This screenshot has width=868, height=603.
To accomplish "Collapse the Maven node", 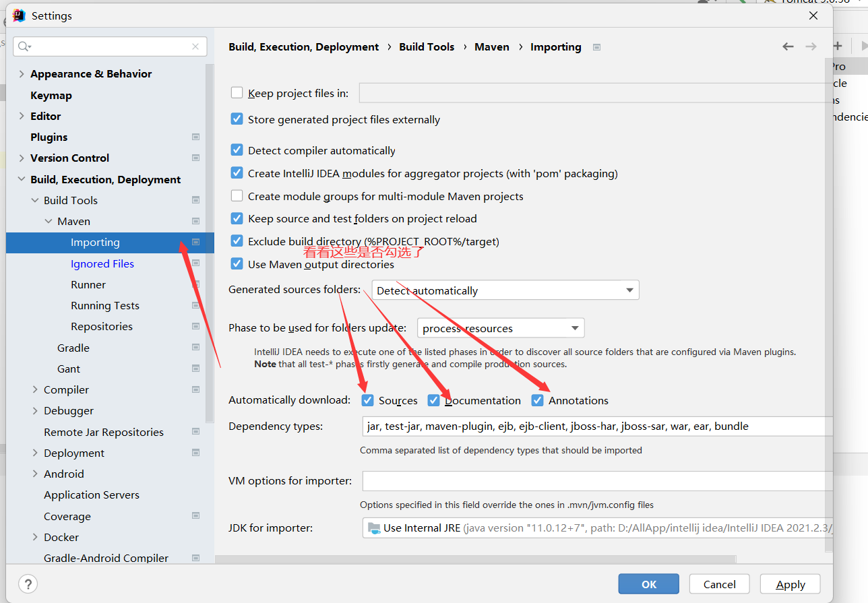I will pyautogui.click(x=49, y=221).
